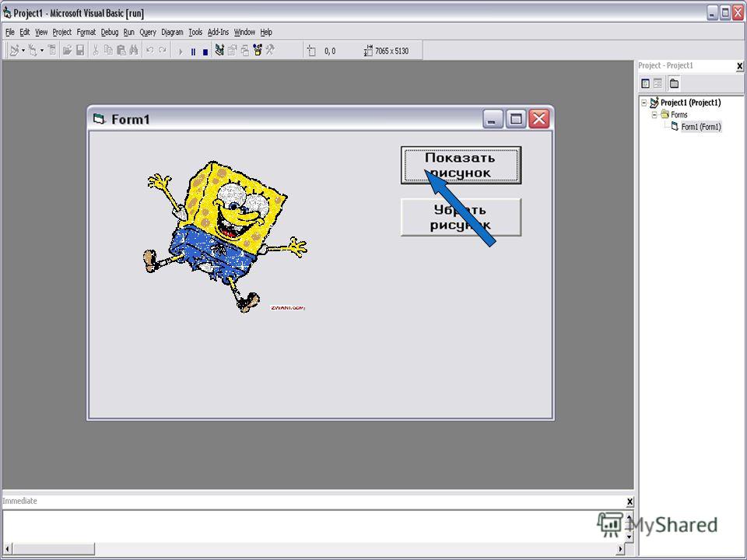Open Project Explorer from the toolbar
This screenshot has height=560, width=747.
click(x=219, y=50)
